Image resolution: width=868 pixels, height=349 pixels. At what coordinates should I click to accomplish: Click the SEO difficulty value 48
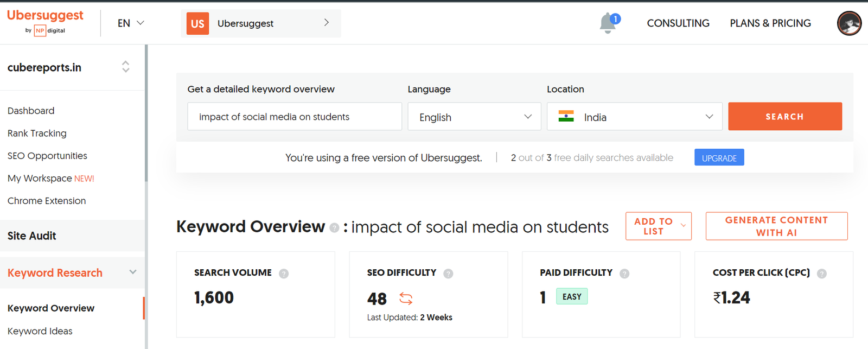pyautogui.click(x=377, y=299)
